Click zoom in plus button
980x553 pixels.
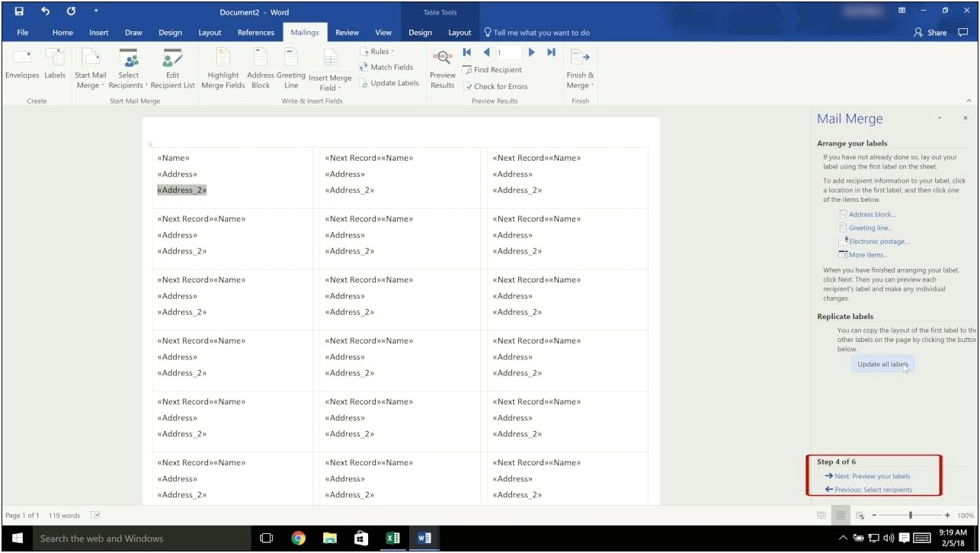pyautogui.click(x=947, y=516)
